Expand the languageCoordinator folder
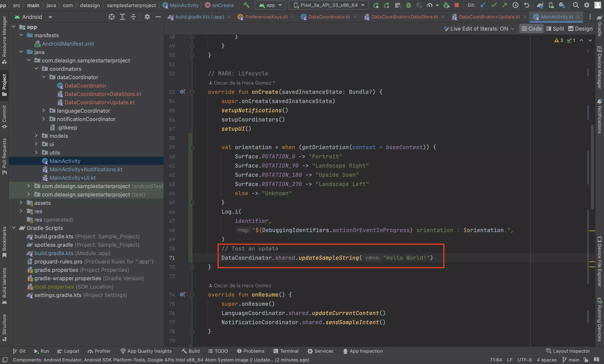This screenshot has height=364, width=604. tap(44, 111)
